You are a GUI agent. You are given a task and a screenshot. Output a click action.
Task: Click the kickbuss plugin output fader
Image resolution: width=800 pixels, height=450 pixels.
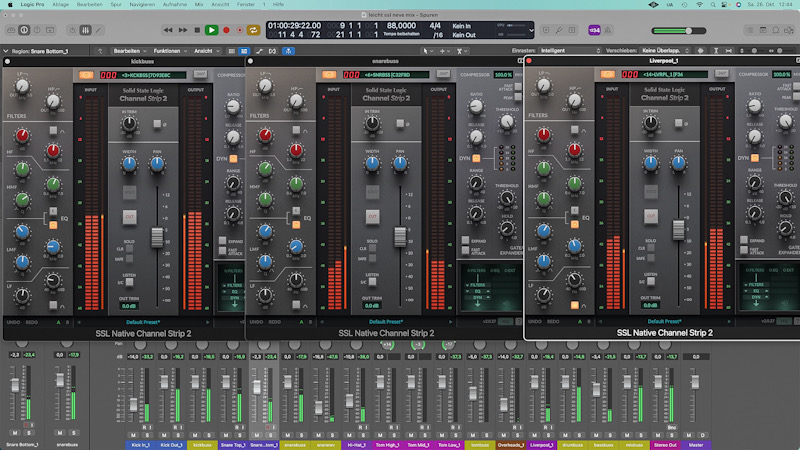point(157,237)
